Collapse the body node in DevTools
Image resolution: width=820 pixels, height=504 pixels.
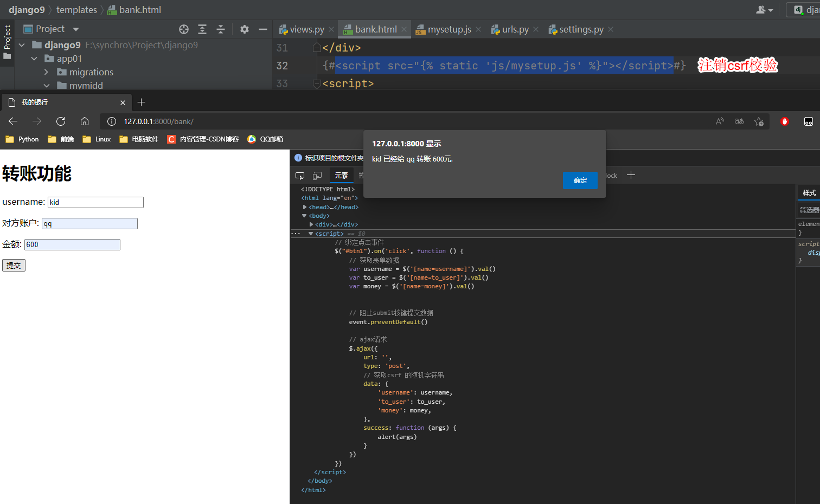[304, 216]
